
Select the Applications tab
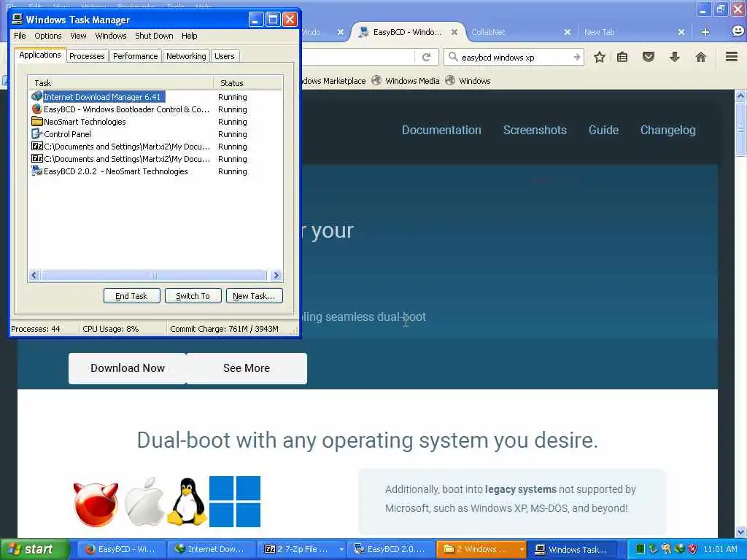click(40, 55)
